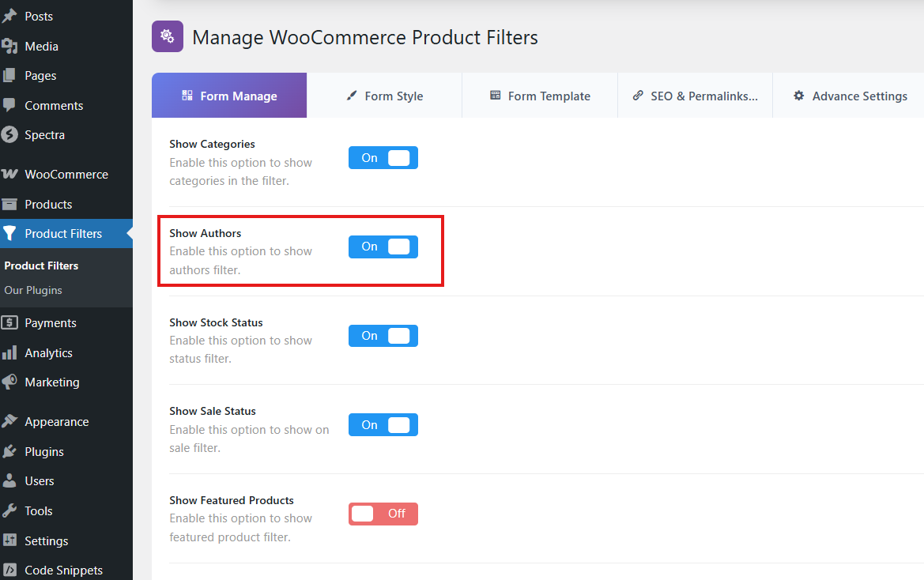Click the Plugins plug icon
924x580 pixels.
pyautogui.click(x=9, y=452)
